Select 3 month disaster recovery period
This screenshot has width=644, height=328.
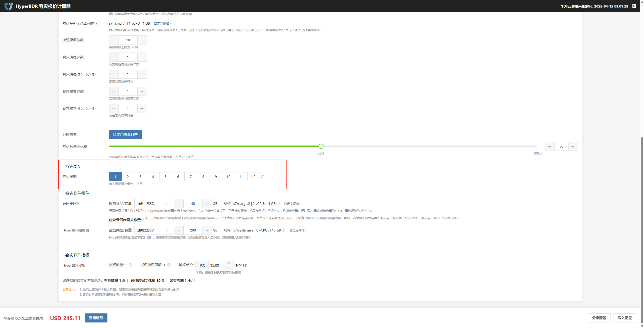pyautogui.click(x=140, y=177)
